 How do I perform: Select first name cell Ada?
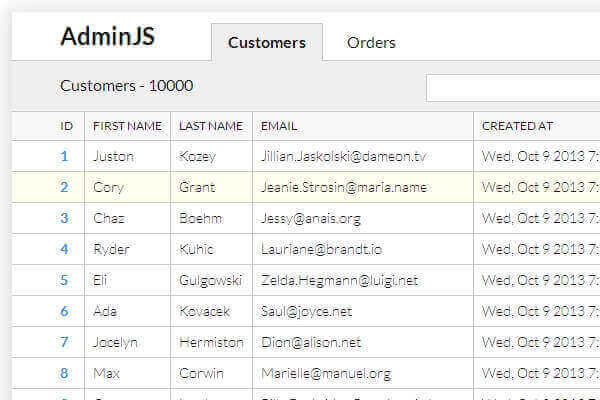[x=105, y=311]
